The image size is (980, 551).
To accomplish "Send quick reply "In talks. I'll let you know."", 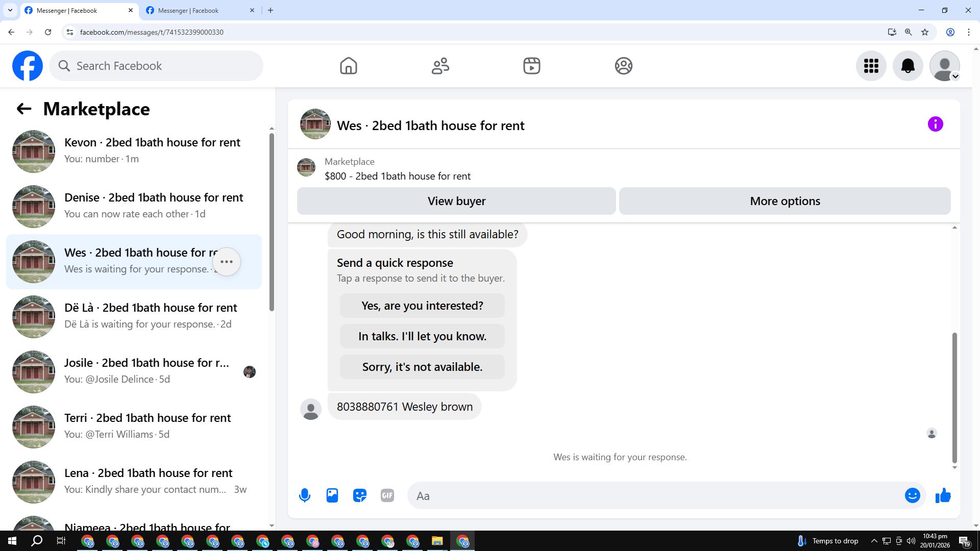I will click(422, 336).
